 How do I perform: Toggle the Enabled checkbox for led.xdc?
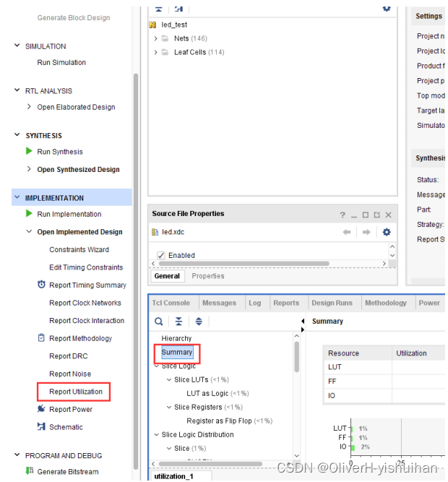click(x=160, y=255)
